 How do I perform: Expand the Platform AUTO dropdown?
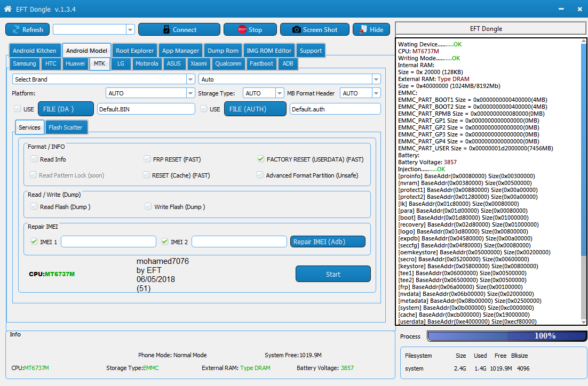tap(190, 93)
